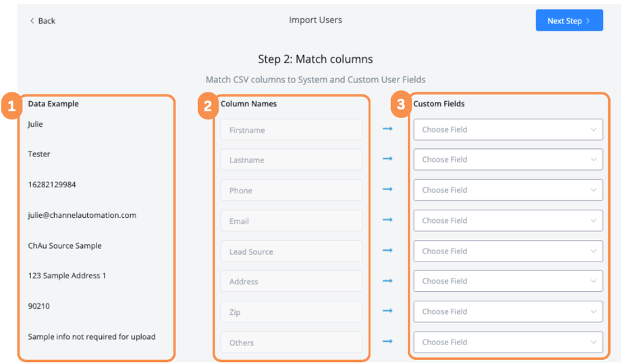Open the Choose Field dropdown for Firstname
The height and width of the screenshot is (364, 621).
point(508,129)
